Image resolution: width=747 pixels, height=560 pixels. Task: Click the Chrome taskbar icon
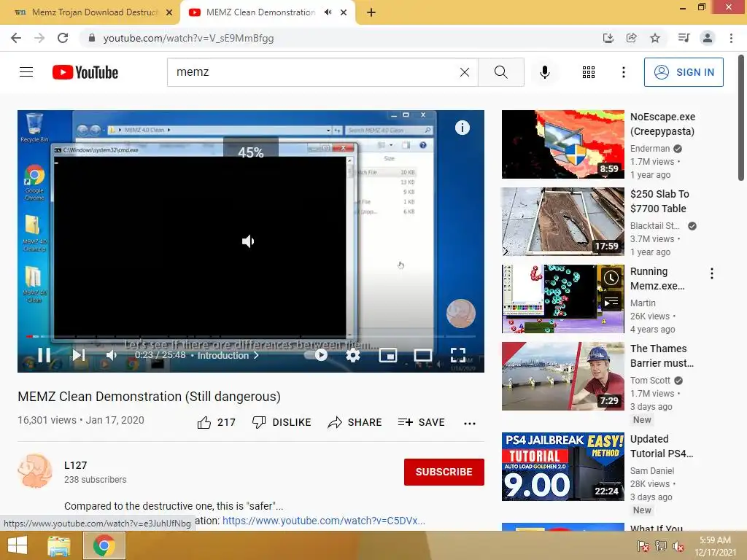(x=104, y=545)
